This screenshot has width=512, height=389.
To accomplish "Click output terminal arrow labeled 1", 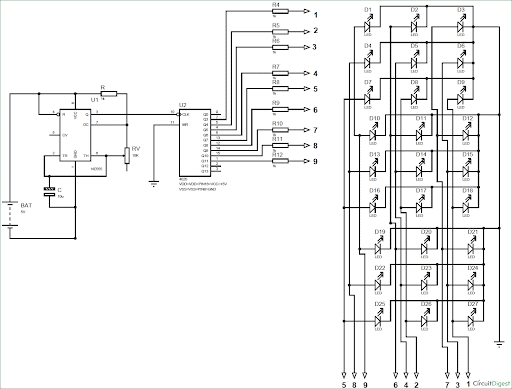I will (307, 11).
